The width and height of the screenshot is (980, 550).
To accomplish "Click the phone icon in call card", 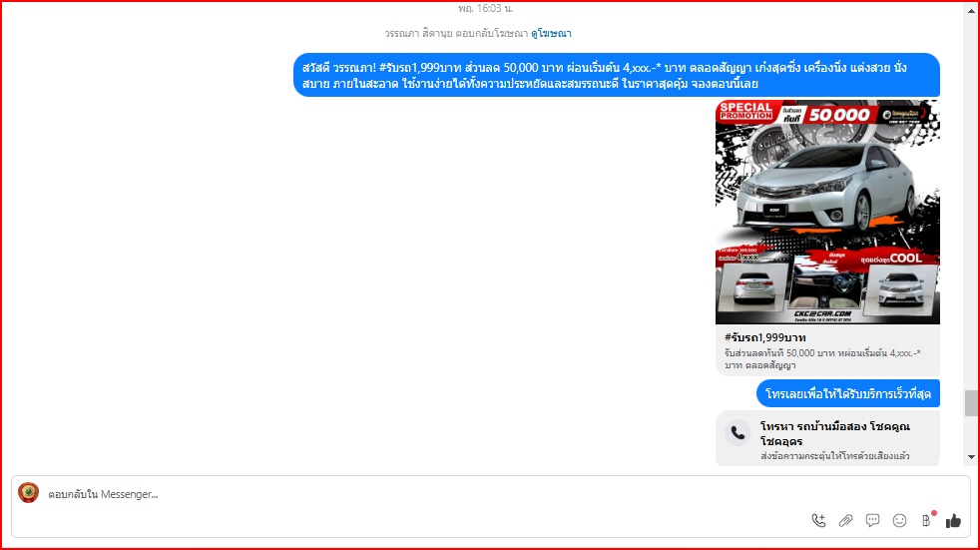I will [x=738, y=432].
